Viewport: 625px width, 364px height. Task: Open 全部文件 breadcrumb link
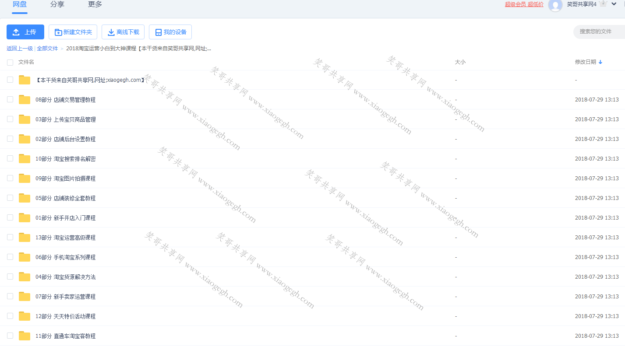(x=47, y=49)
